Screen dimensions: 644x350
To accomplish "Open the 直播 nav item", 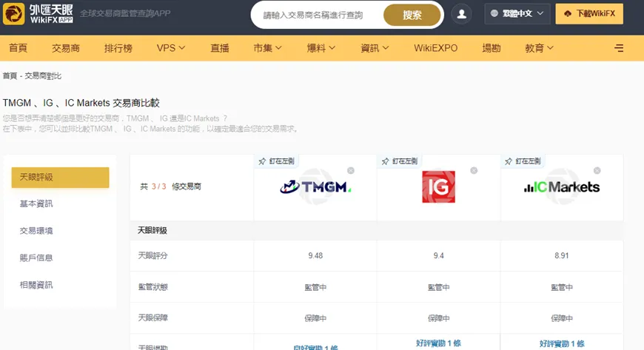I will point(220,48).
